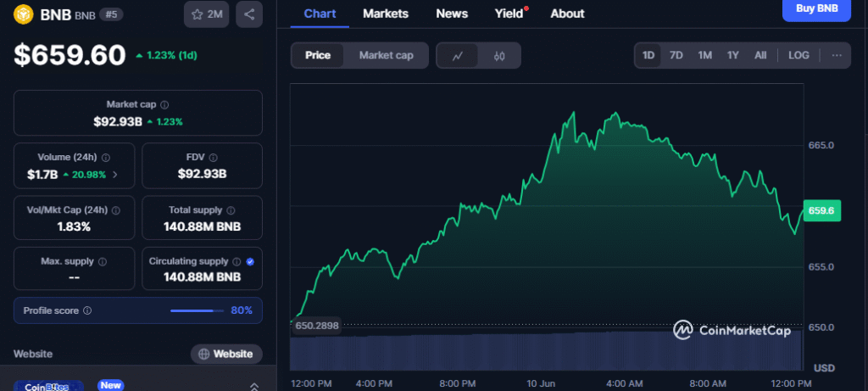Click the verified badge beside Circulating supply
The image size is (868, 391).
(x=250, y=261)
